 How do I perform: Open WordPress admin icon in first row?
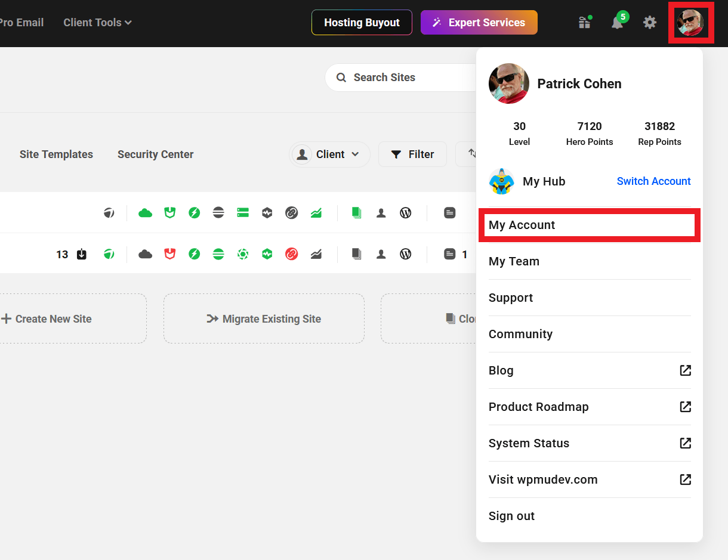[406, 213]
